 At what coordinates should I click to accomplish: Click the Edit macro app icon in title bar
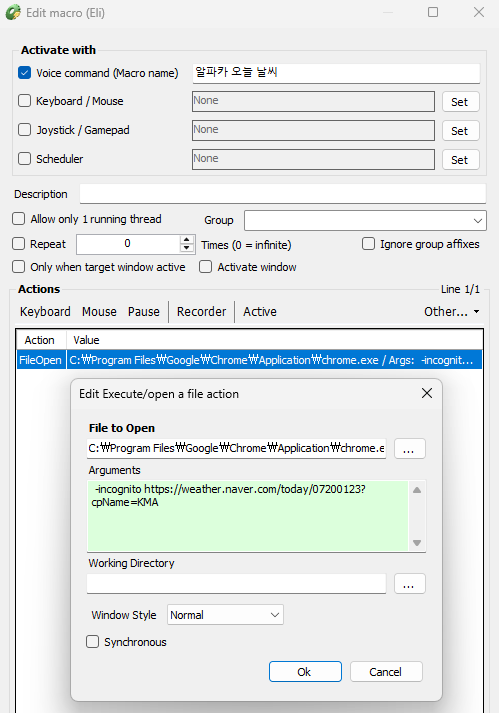(13, 12)
